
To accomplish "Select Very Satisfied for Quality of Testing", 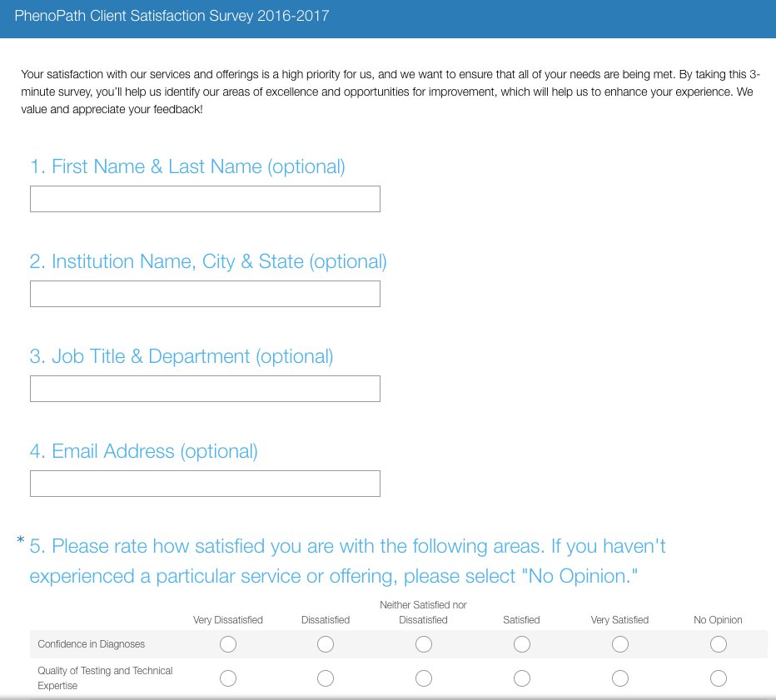I will (620, 678).
